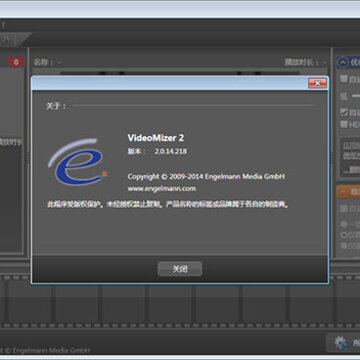Collapse the blue optimization panel chevron
This screenshot has width=360, height=360.
point(342,62)
